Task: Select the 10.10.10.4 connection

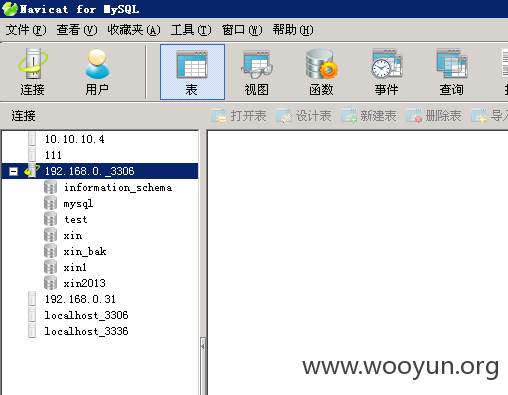Action: [74, 139]
